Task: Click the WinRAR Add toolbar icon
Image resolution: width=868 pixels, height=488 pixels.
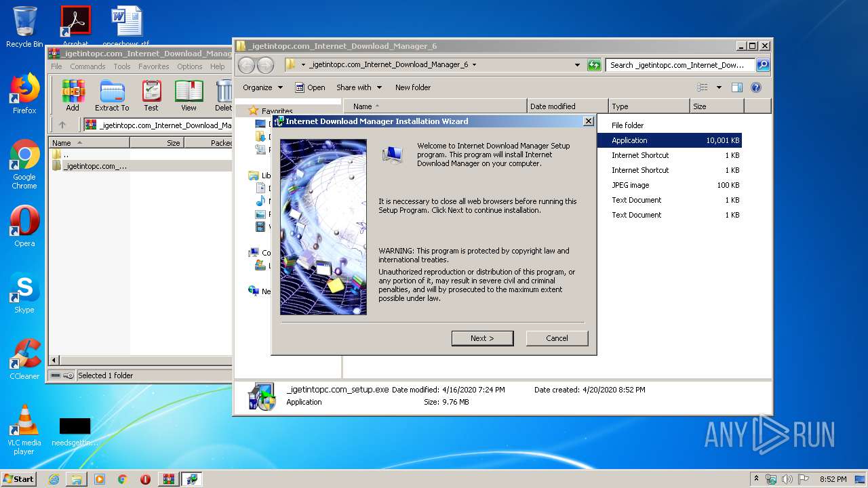Action: click(73, 96)
